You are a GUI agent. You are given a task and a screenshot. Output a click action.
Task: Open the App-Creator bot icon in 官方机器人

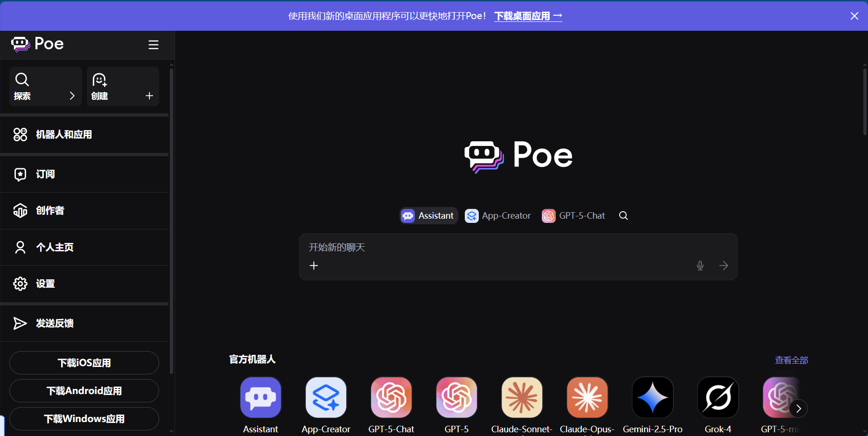326,397
